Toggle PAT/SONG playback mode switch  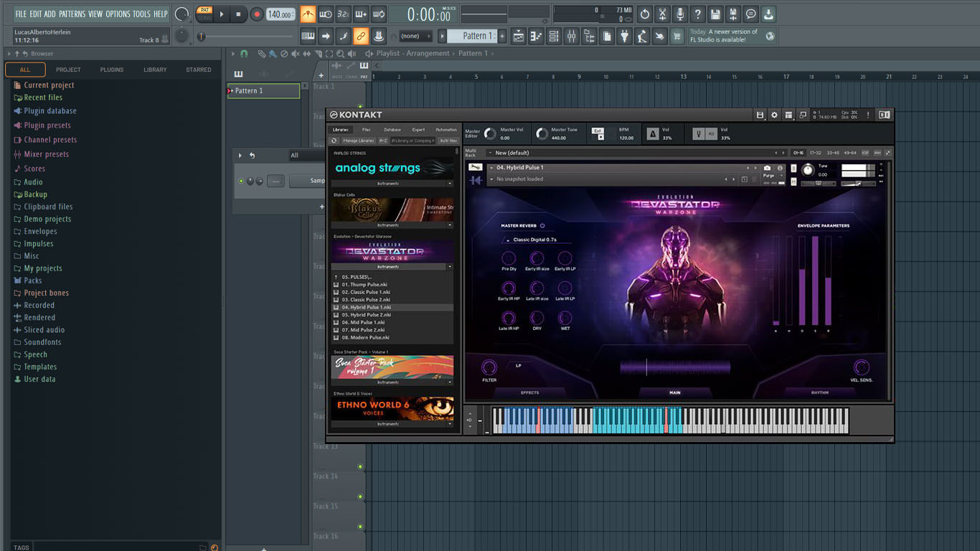click(x=204, y=14)
